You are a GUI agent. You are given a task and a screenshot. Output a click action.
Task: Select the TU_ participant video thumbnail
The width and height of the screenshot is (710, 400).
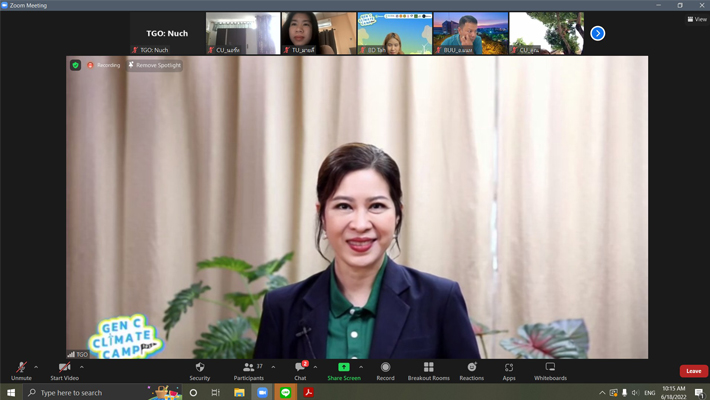pyautogui.click(x=319, y=33)
